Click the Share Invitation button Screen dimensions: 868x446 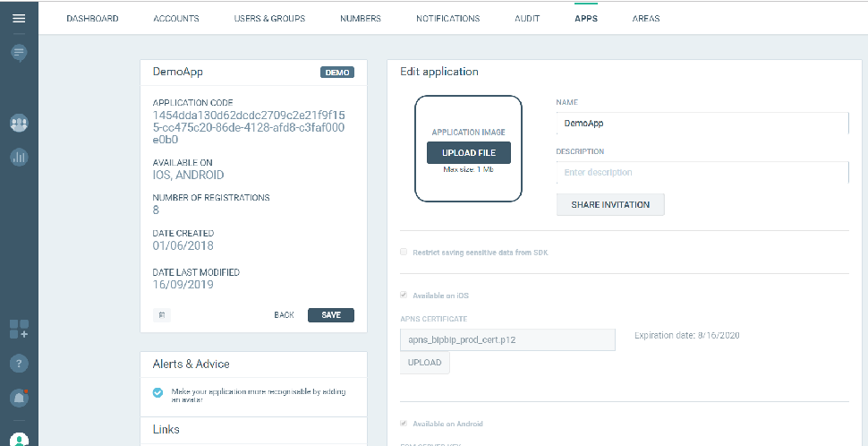click(610, 204)
